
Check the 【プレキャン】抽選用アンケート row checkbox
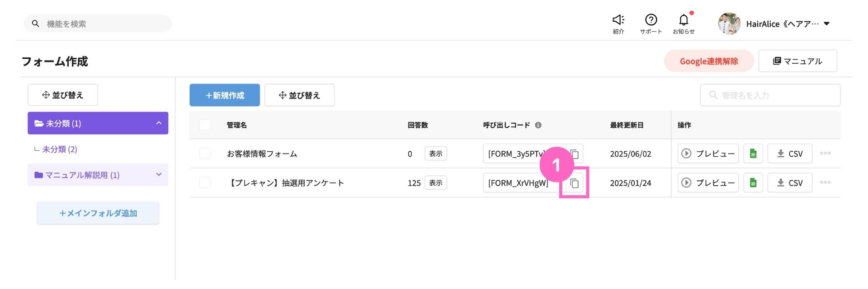click(205, 182)
